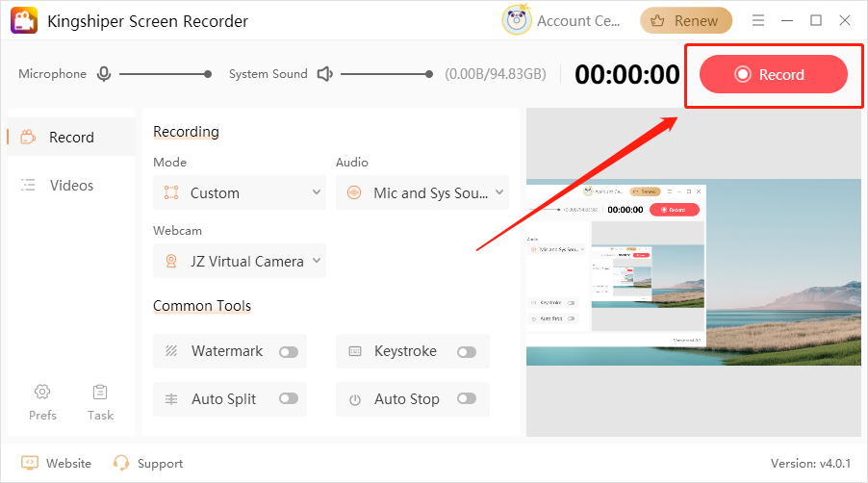
Task: Click the Record sidebar camera icon
Action: 28,137
